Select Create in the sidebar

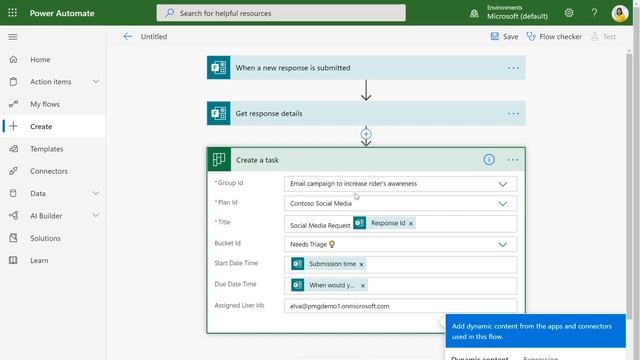(x=53, y=127)
